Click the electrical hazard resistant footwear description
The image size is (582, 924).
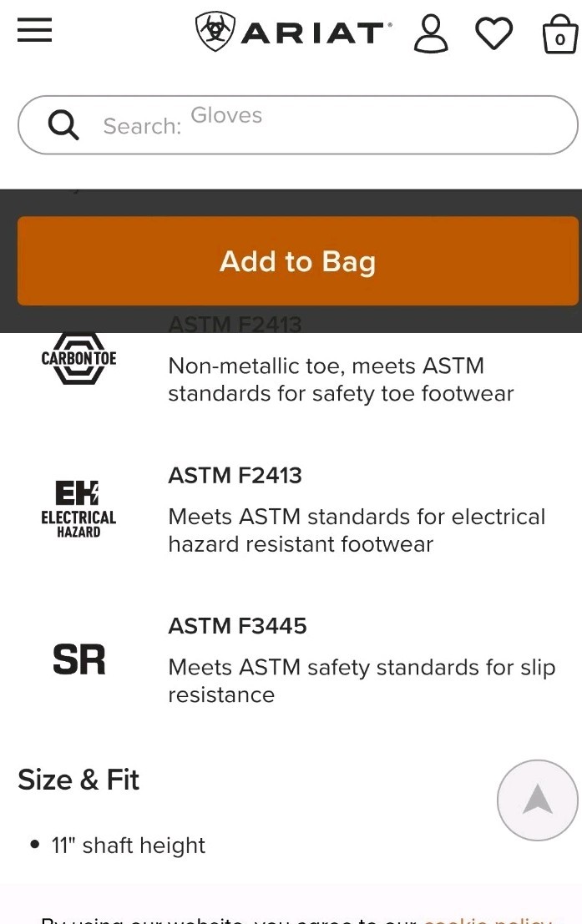(x=357, y=530)
